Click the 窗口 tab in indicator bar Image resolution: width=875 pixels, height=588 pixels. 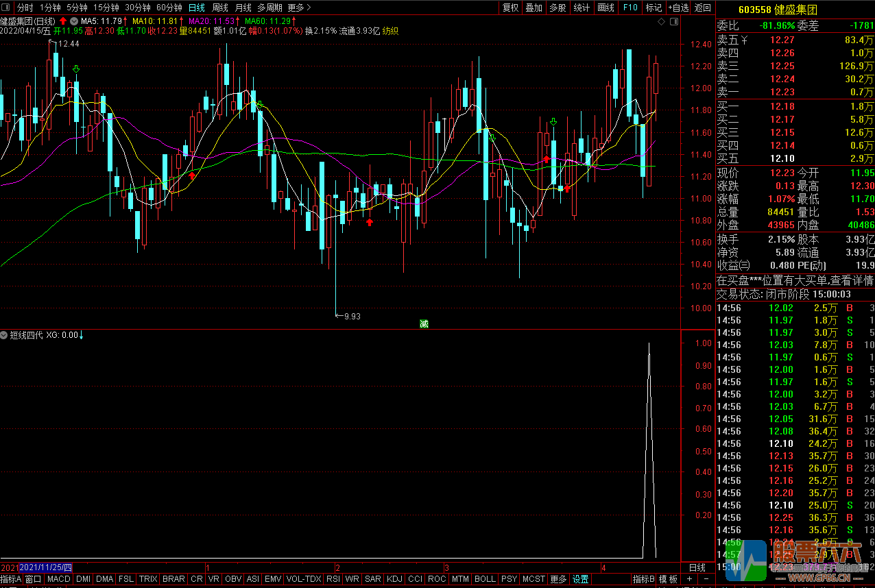[x=34, y=579]
